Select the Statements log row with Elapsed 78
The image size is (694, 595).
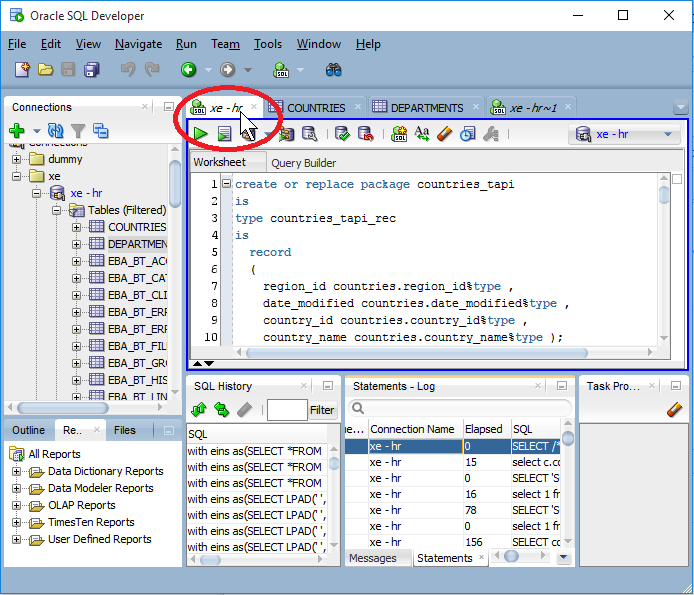(x=453, y=510)
